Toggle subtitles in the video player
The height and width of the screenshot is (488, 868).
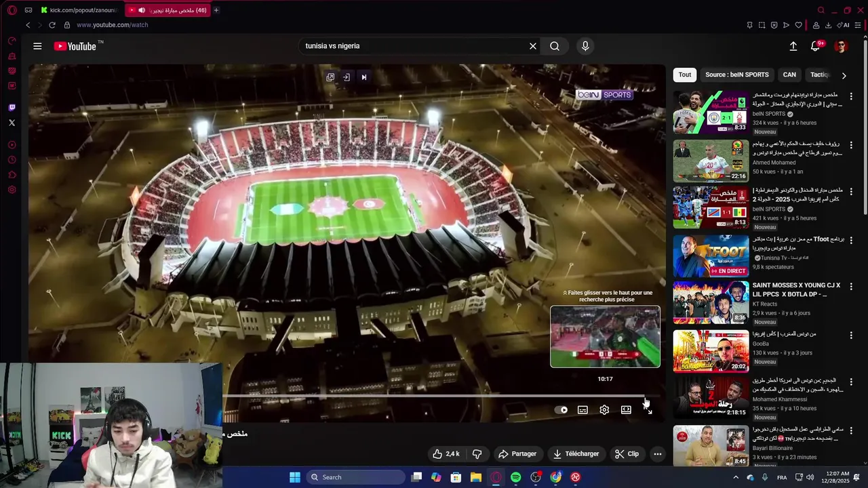tap(583, 409)
